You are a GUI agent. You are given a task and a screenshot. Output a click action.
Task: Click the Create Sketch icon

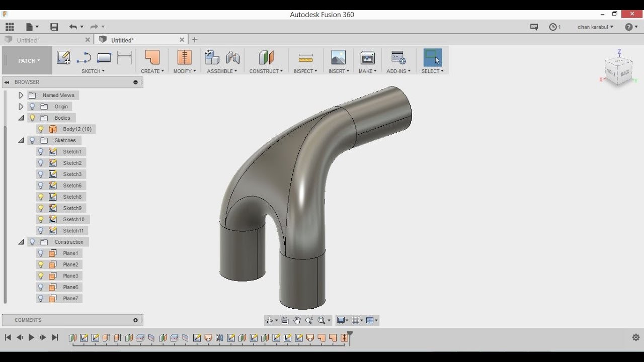point(63,58)
